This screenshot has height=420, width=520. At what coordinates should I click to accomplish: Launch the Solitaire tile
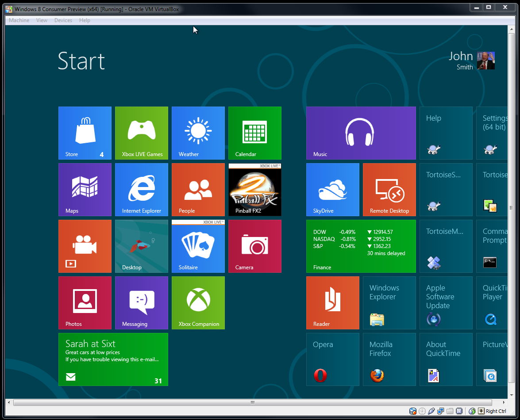198,246
